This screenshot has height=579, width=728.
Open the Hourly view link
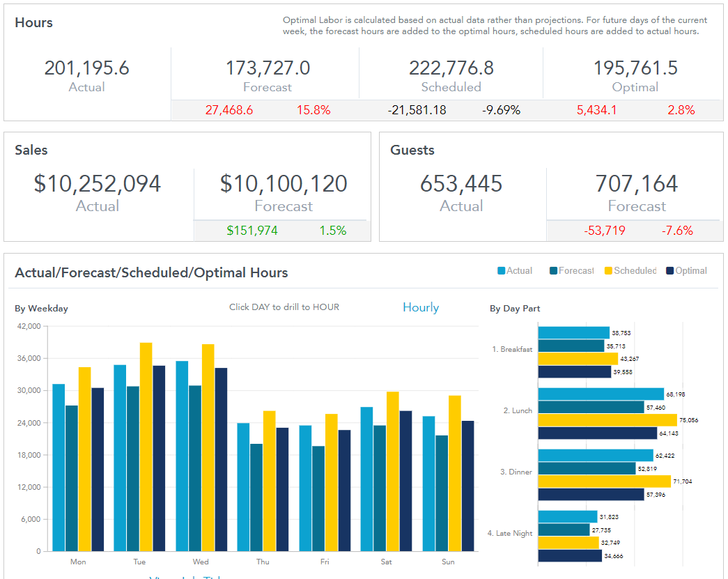(421, 307)
